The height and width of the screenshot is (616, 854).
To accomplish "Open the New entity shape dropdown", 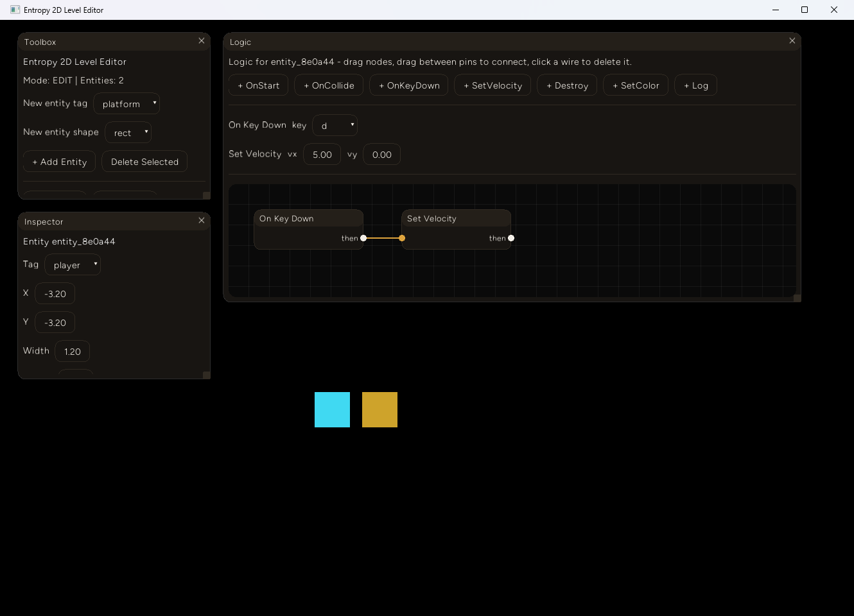I will (128, 132).
